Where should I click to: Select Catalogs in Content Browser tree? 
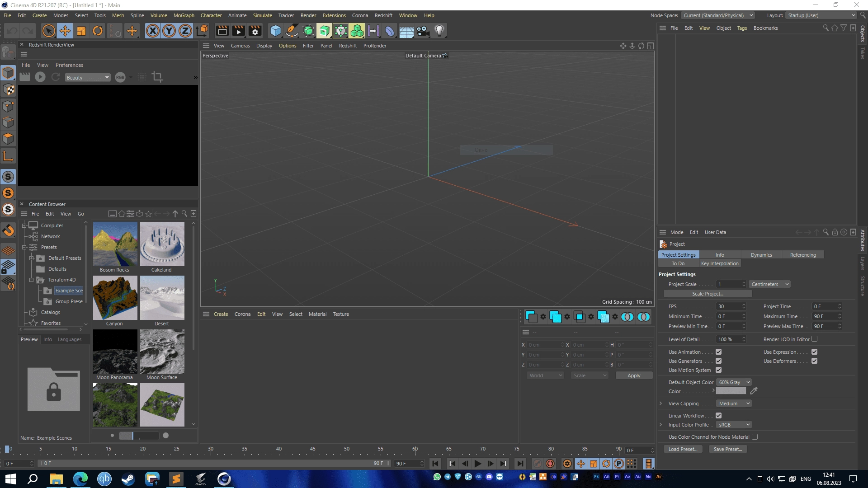[50, 312]
